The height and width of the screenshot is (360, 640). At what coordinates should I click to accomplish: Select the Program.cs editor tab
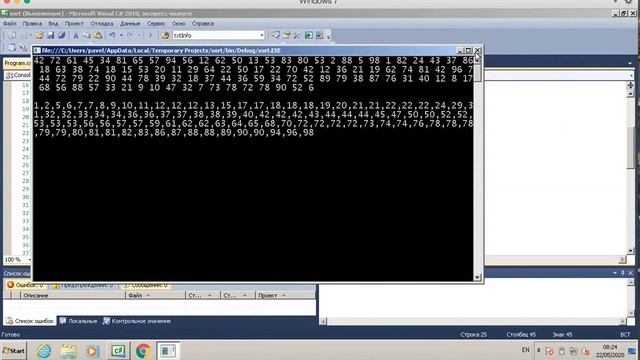[x=18, y=63]
